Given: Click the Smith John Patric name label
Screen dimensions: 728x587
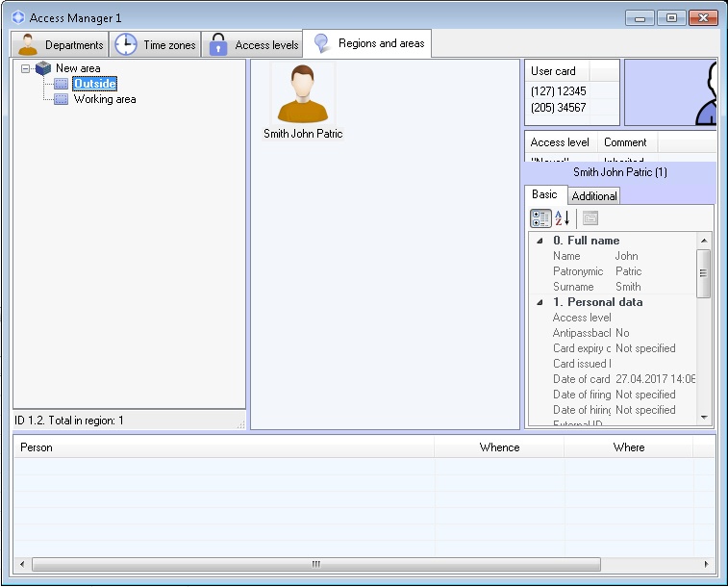Looking at the screenshot, I should click(303, 134).
